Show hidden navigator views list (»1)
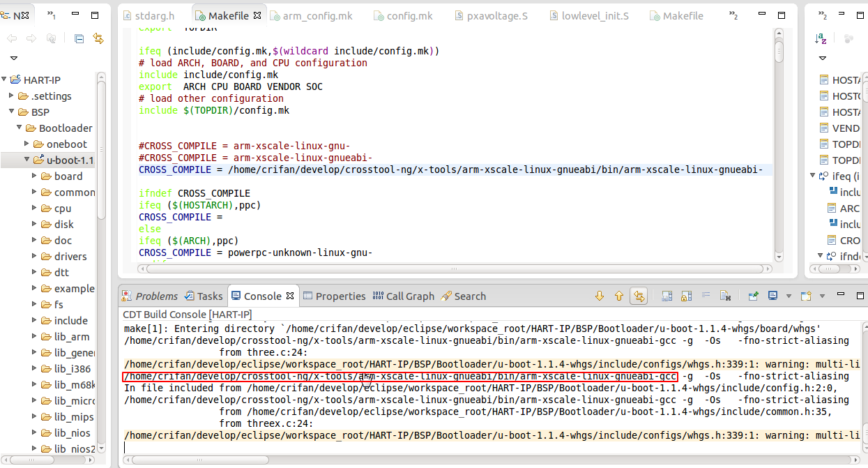 point(52,15)
